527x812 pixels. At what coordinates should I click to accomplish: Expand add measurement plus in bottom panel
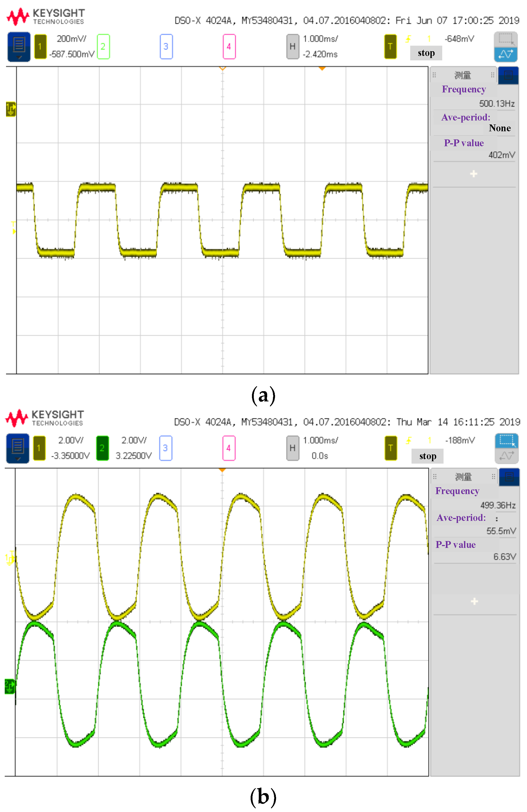[474, 601]
